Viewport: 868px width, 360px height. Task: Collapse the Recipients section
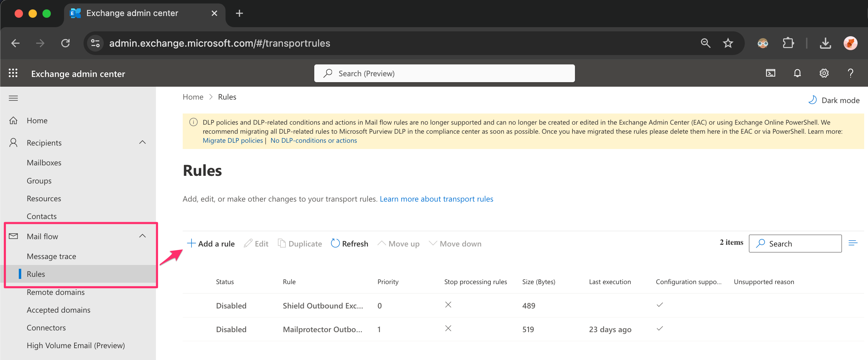[x=142, y=142]
